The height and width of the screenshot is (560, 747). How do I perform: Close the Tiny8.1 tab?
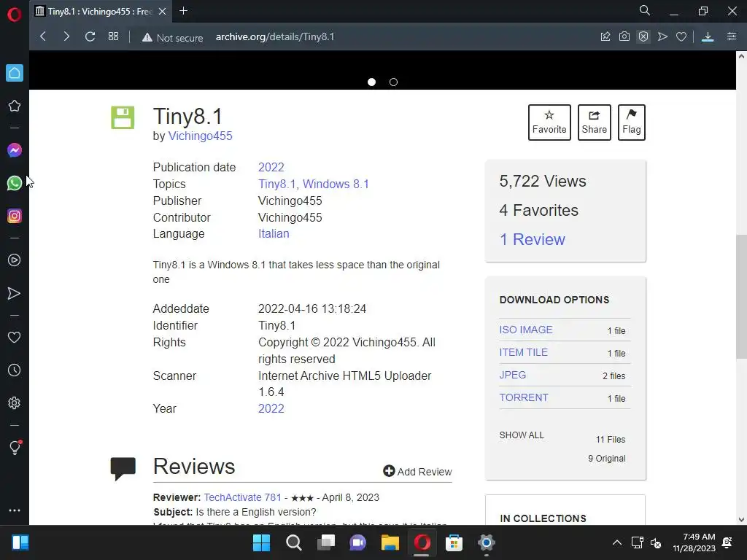tap(163, 12)
